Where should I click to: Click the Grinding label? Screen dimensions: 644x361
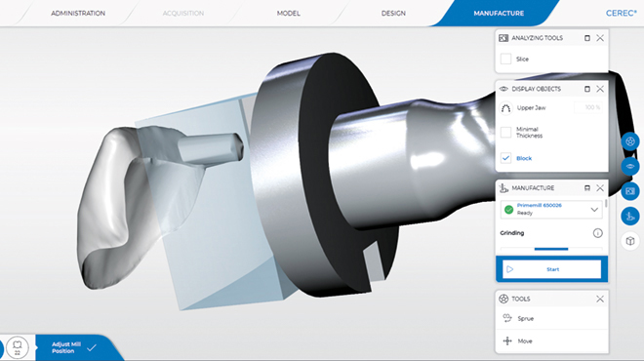(512, 233)
